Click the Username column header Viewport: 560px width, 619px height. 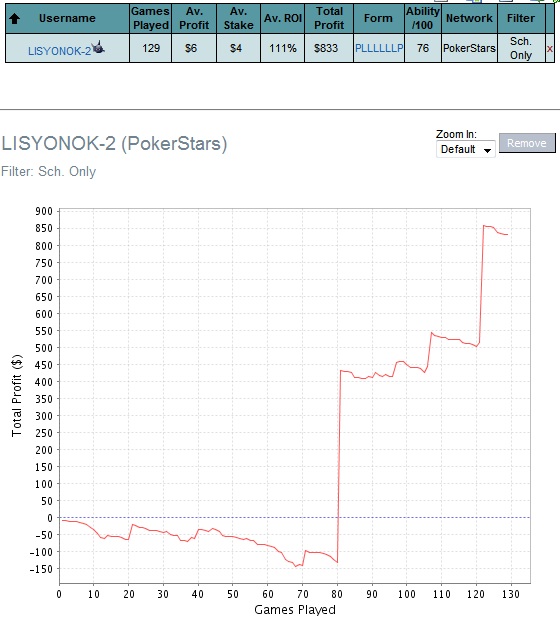[x=67, y=18]
